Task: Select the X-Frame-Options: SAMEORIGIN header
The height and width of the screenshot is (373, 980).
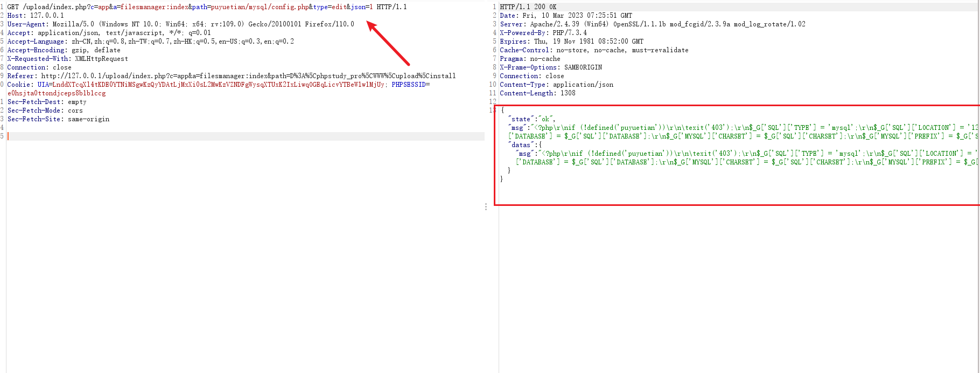Action: click(551, 67)
